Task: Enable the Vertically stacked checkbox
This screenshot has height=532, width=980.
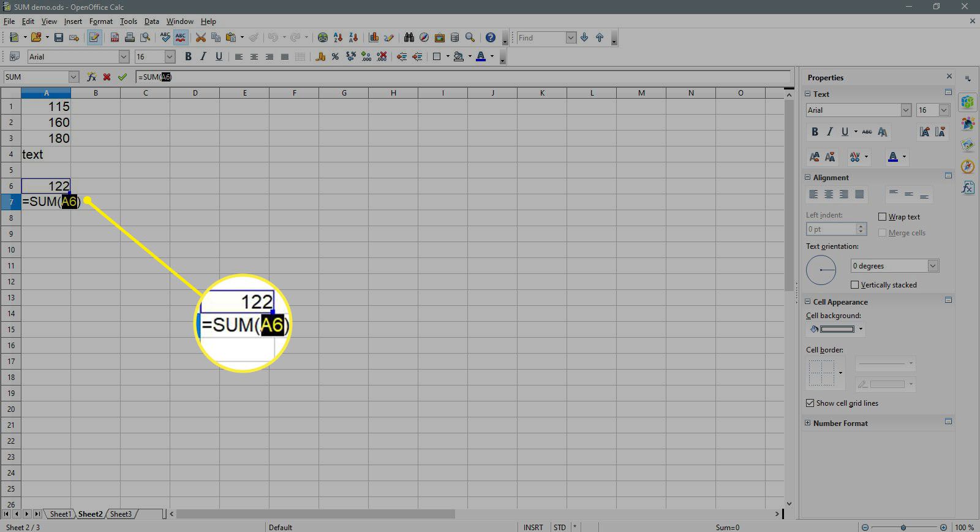Action: click(x=855, y=285)
